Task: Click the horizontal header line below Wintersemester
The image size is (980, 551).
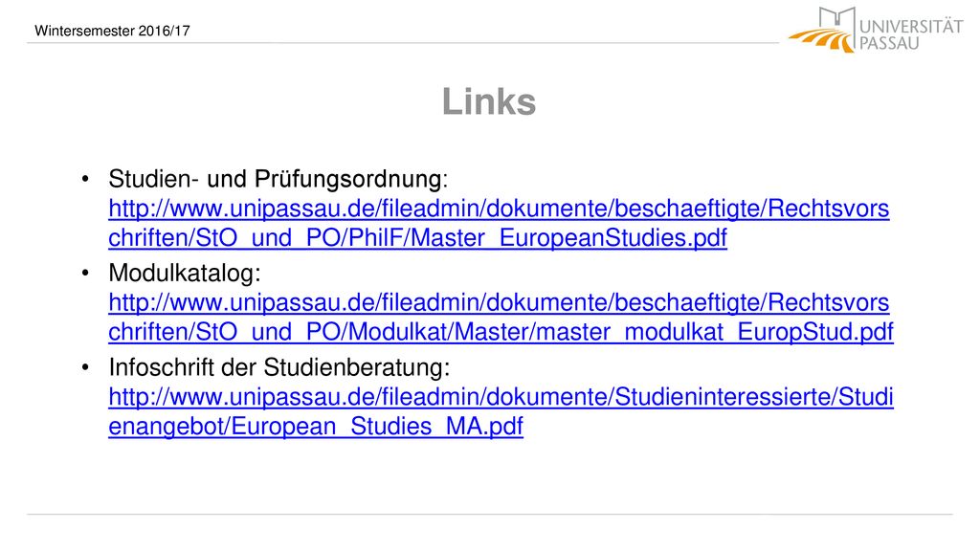Action: (x=403, y=43)
